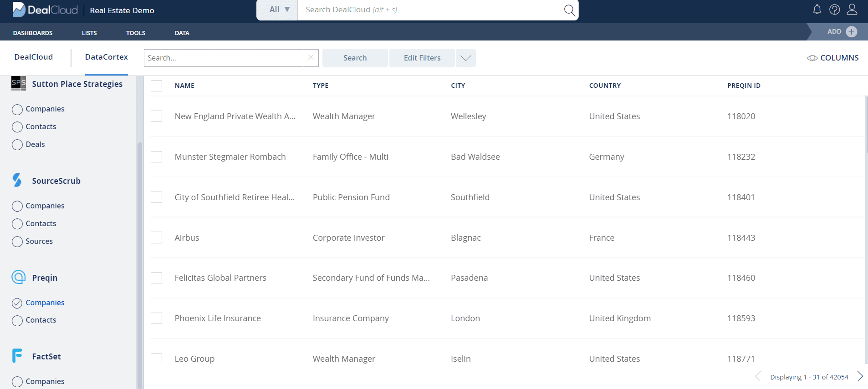Image resolution: width=868 pixels, height=389 pixels.
Task: Show the COLUMNS chooser
Action: pyautogui.click(x=833, y=58)
